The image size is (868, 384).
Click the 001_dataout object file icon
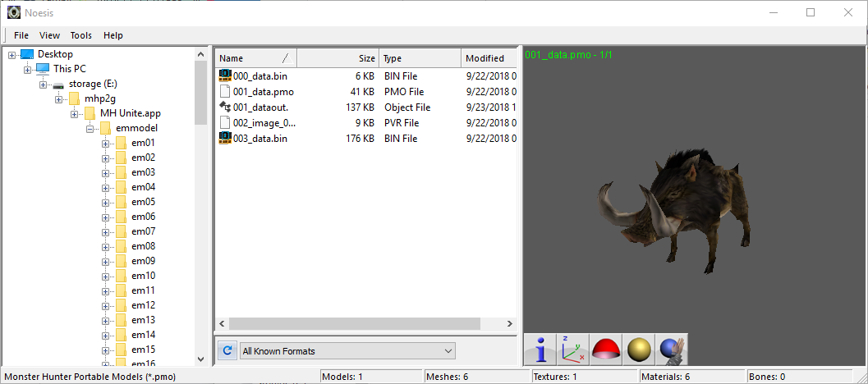225,107
